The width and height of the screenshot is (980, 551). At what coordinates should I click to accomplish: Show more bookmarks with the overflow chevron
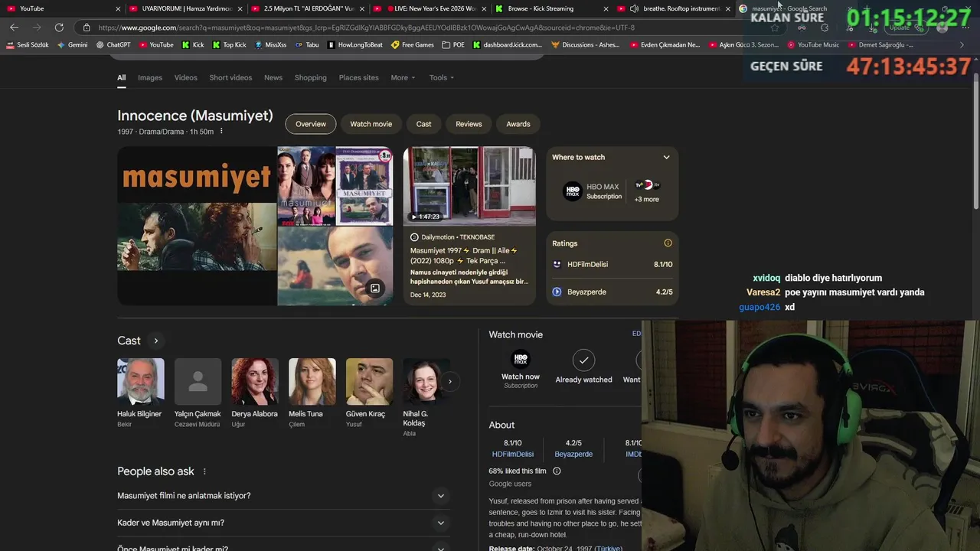(x=962, y=45)
